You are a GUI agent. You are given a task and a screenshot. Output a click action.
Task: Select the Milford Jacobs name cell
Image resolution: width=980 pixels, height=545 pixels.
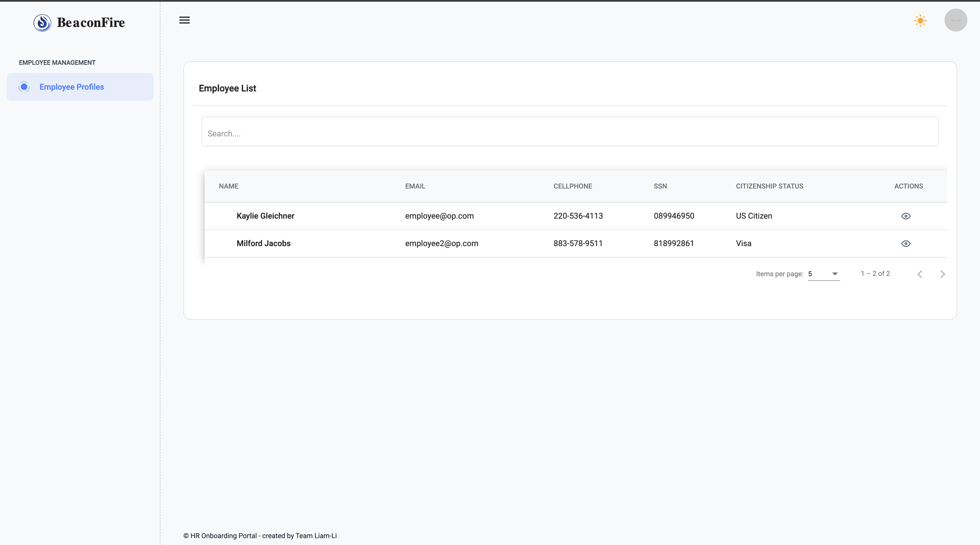coord(263,243)
